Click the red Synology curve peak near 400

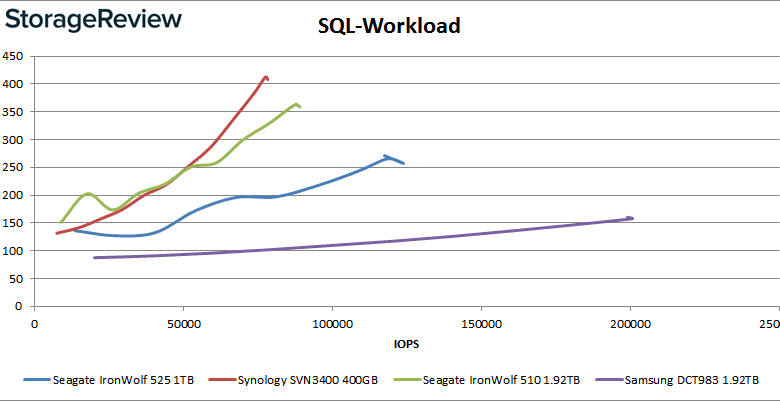pos(267,78)
